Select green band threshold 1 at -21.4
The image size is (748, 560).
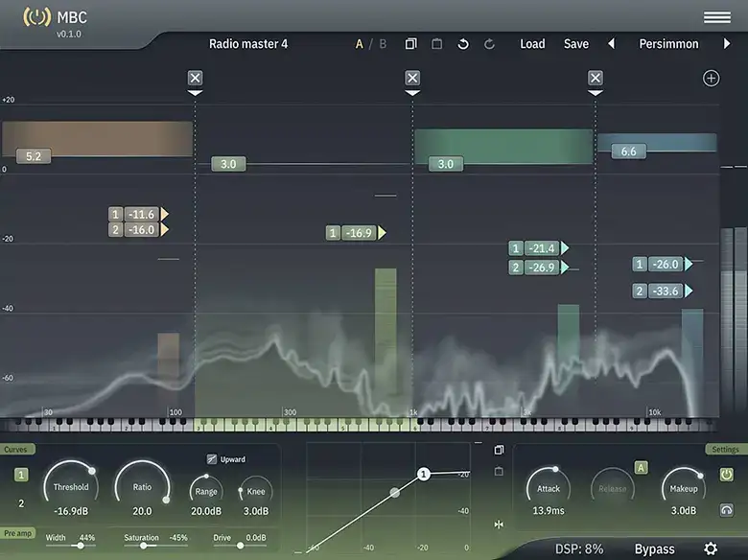click(539, 248)
